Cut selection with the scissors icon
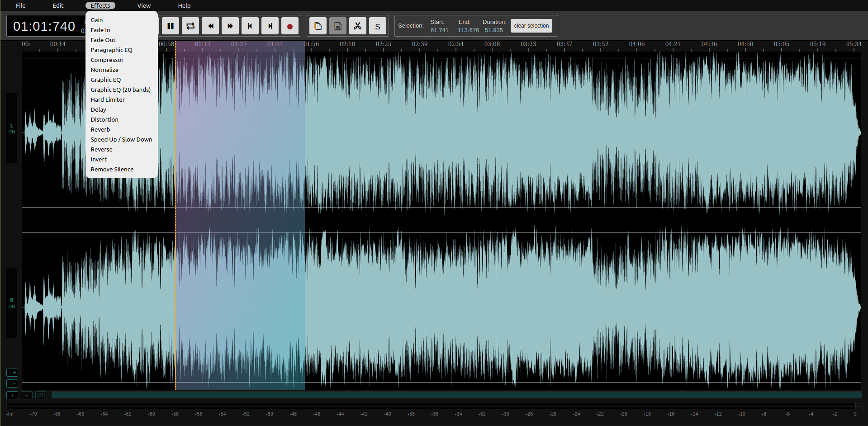The height and width of the screenshot is (426, 868). click(x=358, y=26)
